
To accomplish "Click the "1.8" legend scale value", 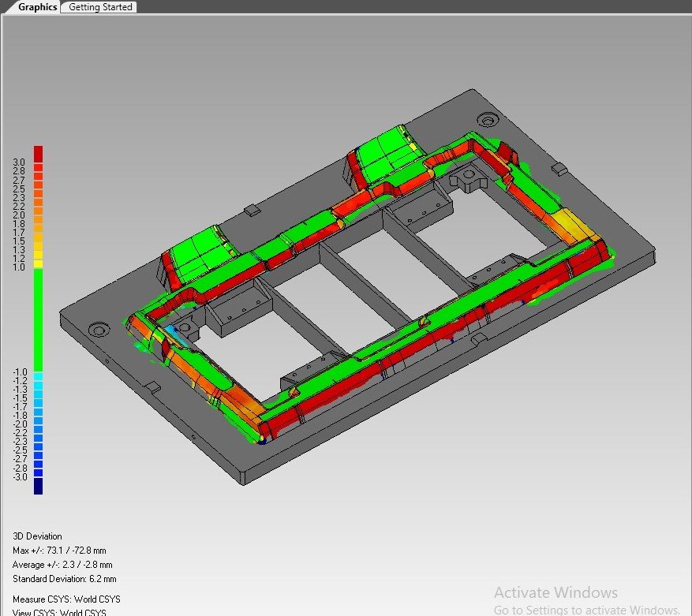I will 19,224.
